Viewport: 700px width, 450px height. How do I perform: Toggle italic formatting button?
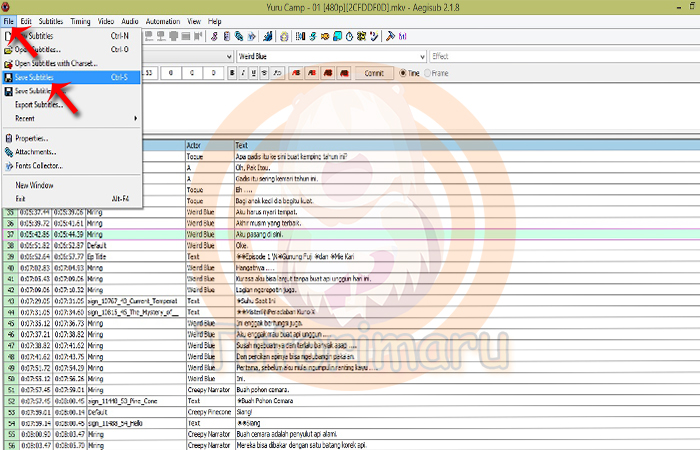click(x=243, y=73)
